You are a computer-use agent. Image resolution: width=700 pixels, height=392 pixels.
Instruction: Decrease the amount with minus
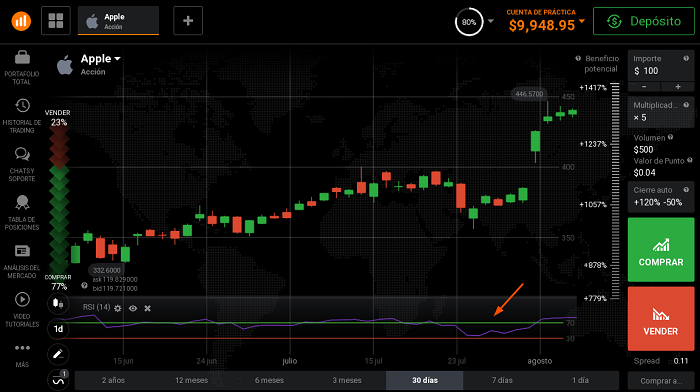tap(644, 87)
